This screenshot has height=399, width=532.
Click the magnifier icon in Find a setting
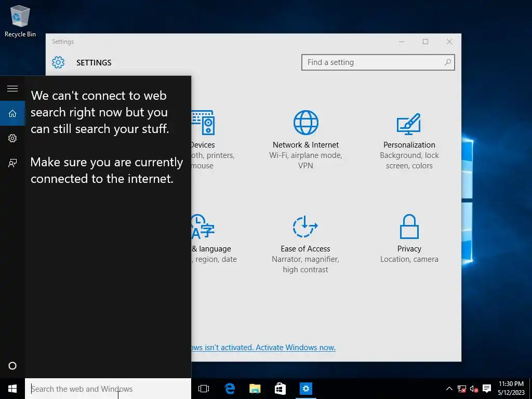(448, 62)
